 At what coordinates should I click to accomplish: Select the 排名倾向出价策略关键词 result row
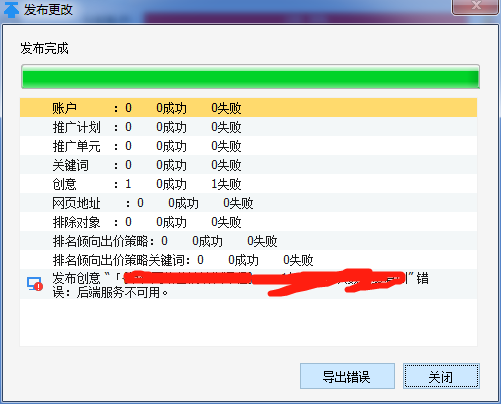(248, 260)
